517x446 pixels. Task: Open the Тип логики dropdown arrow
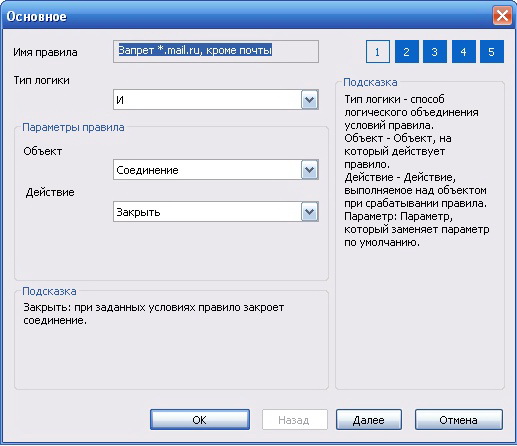pyautogui.click(x=310, y=100)
